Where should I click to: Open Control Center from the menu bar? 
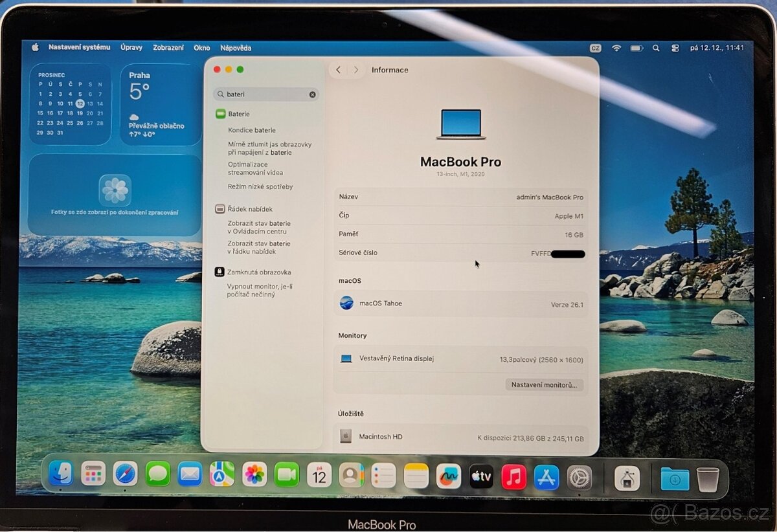pos(675,47)
